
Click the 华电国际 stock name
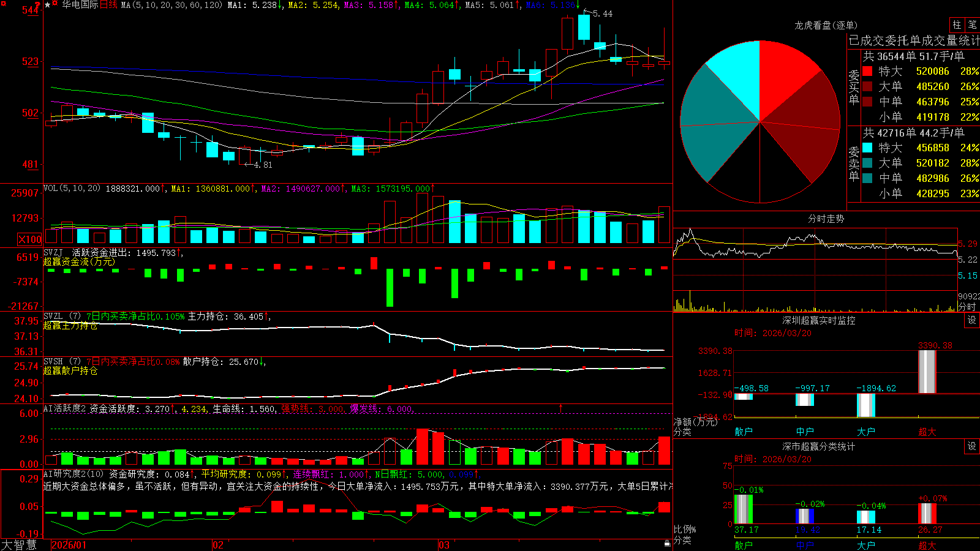click(80, 5)
